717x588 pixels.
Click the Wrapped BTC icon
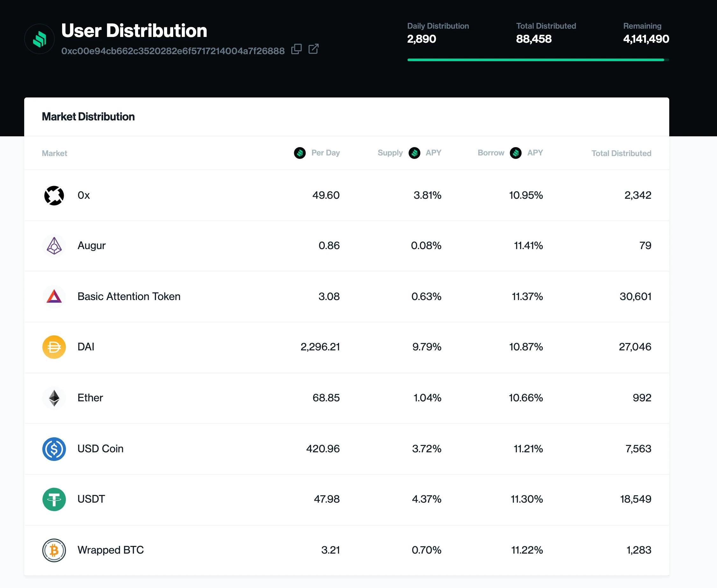click(54, 550)
